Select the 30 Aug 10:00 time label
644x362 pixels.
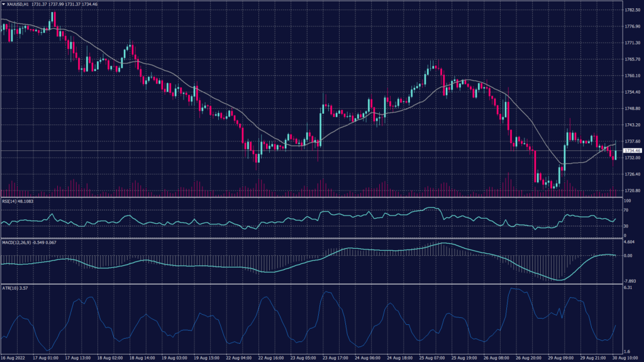click(626, 357)
